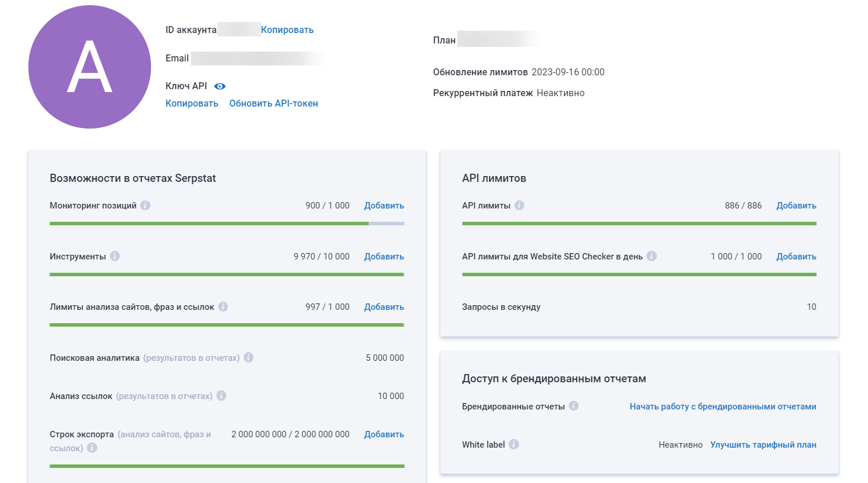Show API key with eye icon

click(x=220, y=86)
